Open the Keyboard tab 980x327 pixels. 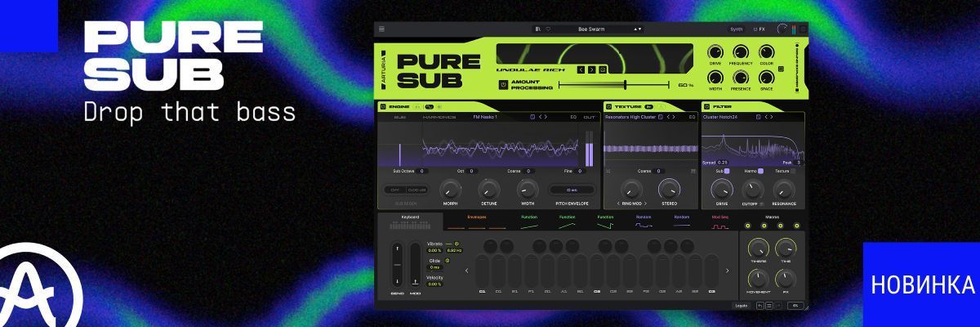coord(410,221)
